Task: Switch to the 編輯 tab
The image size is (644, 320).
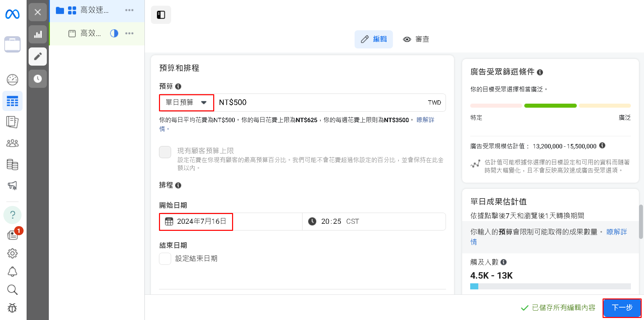Action: [374, 39]
